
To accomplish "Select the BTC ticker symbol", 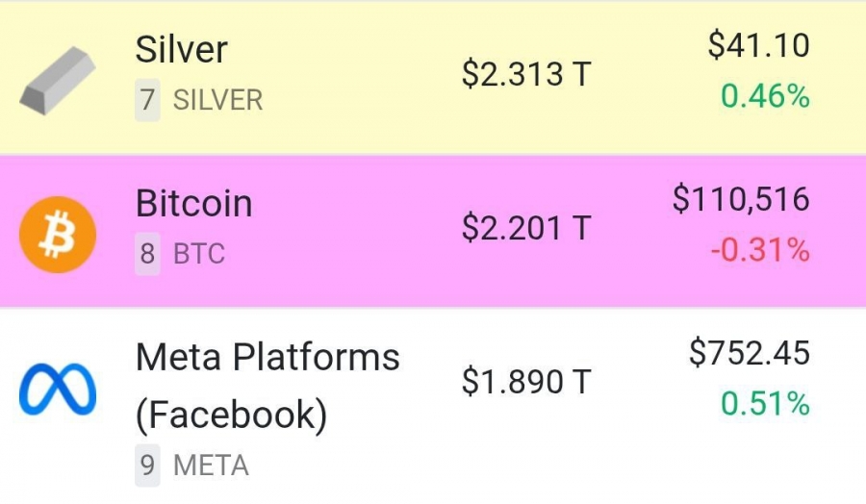I will point(199,254).
